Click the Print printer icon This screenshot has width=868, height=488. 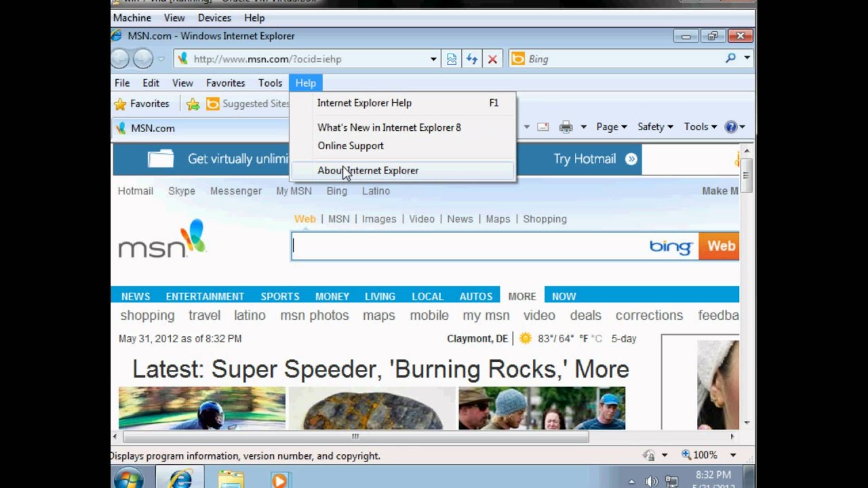566,127
